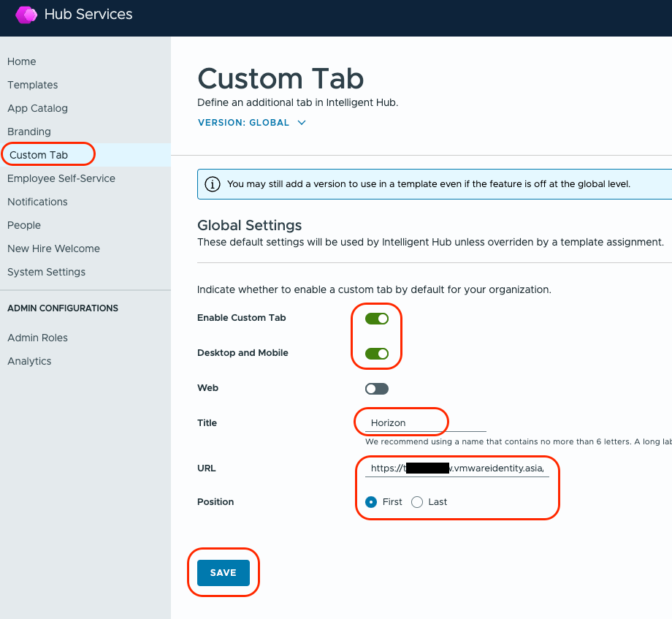This screenshot has height=619, width=672.
Task: Select the Last position radio button
Action: click(x=417, y=502)
